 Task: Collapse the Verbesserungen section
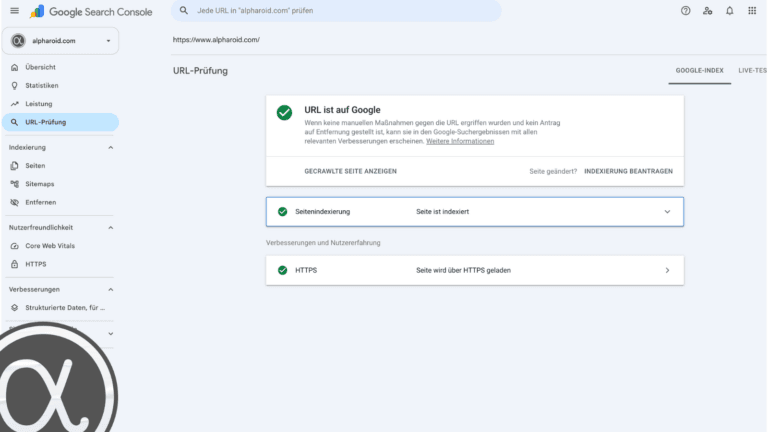[x=111, y=289]
